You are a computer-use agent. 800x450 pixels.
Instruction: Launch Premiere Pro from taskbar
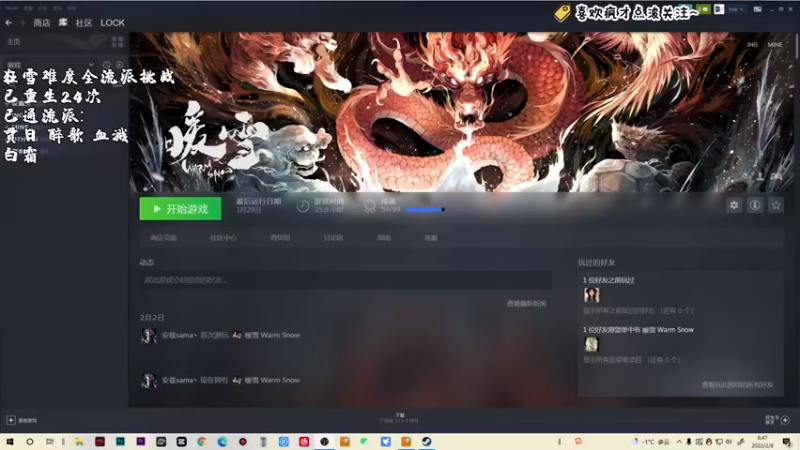141,442
